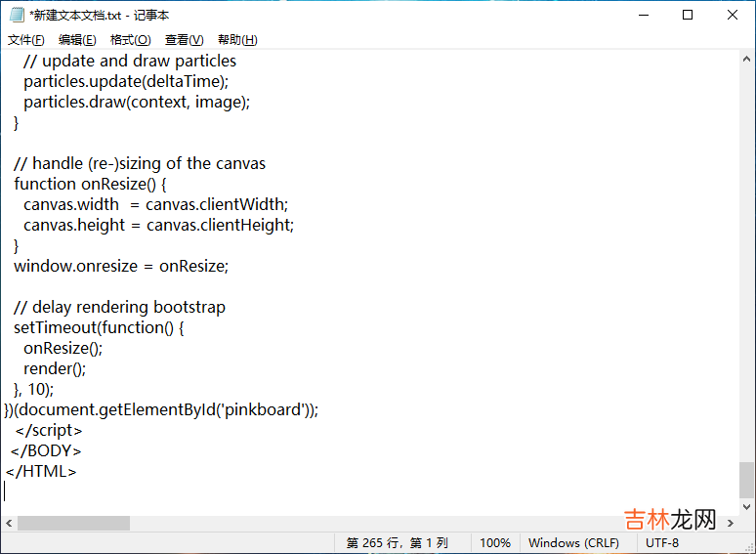Close the Notepad window
The width and height of the screenshot is (756, 554).
coord(733,15)
